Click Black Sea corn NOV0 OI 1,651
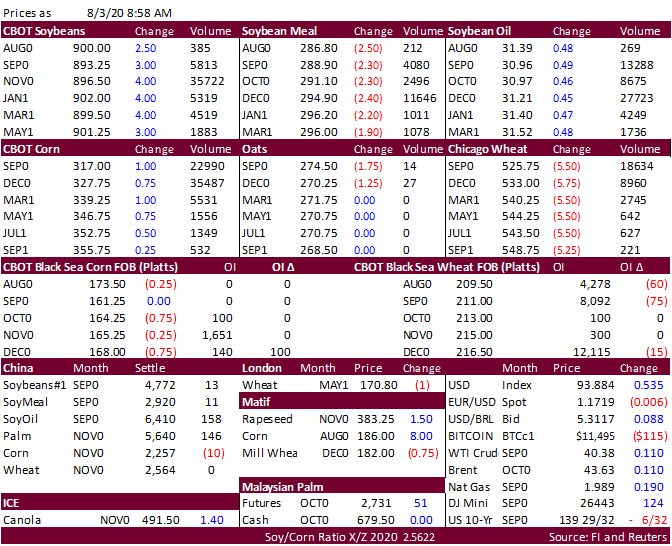 217,335
